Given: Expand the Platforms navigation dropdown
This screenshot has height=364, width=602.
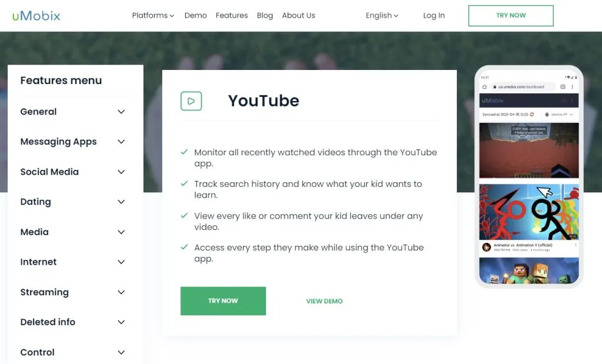Looking at the screenshot, I should (x=152, y=15).
